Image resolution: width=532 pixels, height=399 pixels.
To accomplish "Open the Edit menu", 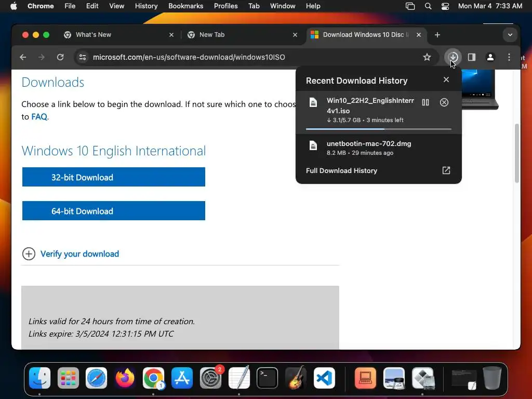I will tap(92, 6).
